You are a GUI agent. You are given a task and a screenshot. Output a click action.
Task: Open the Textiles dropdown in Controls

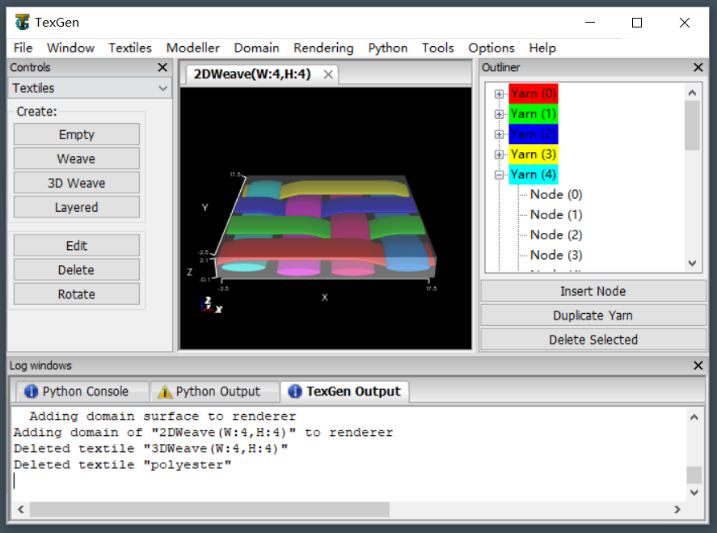[90, 88]
